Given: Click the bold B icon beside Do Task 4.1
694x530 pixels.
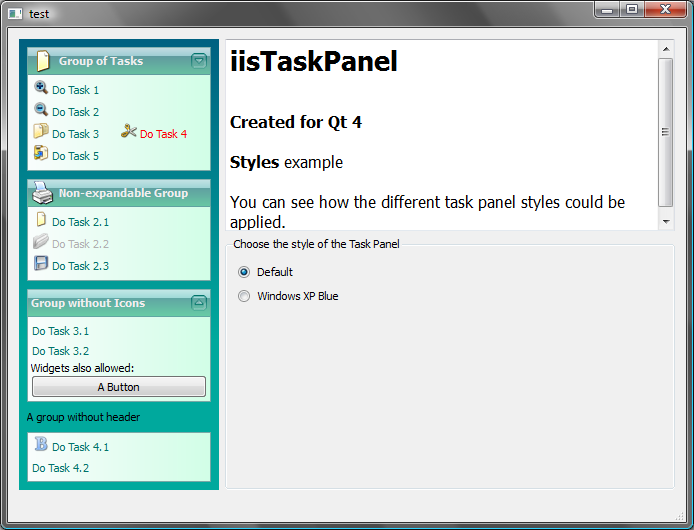Looking at the screenshot, I should pyautogui.click(x=41, y=444).
